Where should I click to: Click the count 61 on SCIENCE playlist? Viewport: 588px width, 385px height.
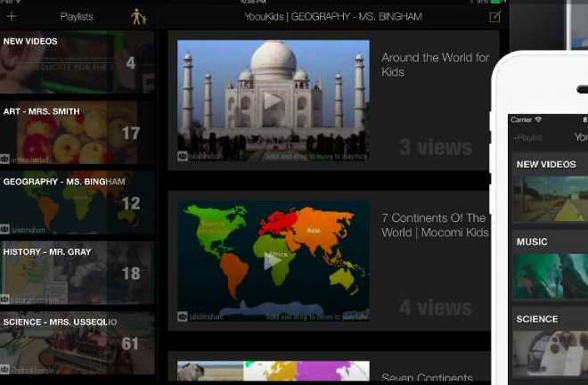130,343
